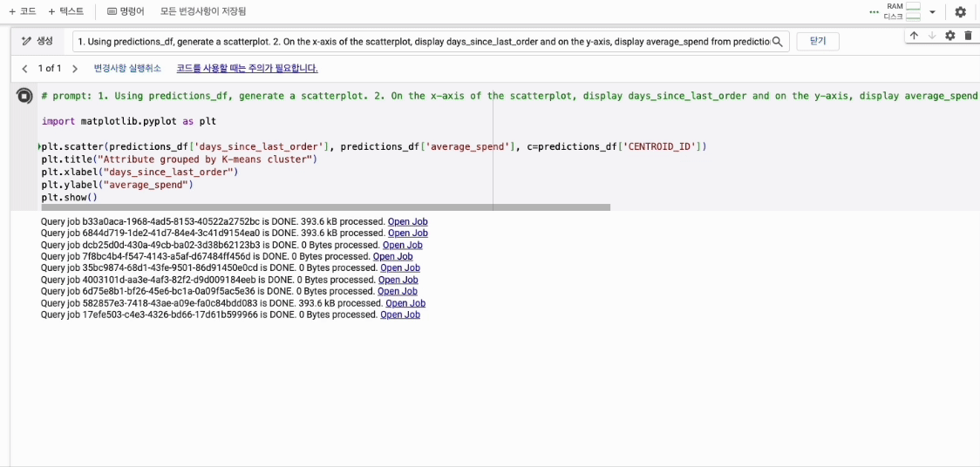This screenshot has width=980, height=467.
Task: Add a new code cell with + 코드
Action: [x=23, y=11]
